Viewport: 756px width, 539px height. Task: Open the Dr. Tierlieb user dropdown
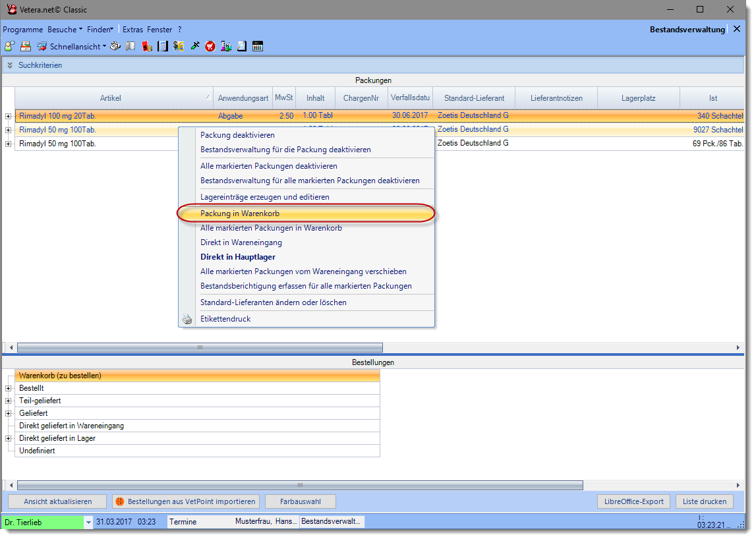tap(88, 522)
